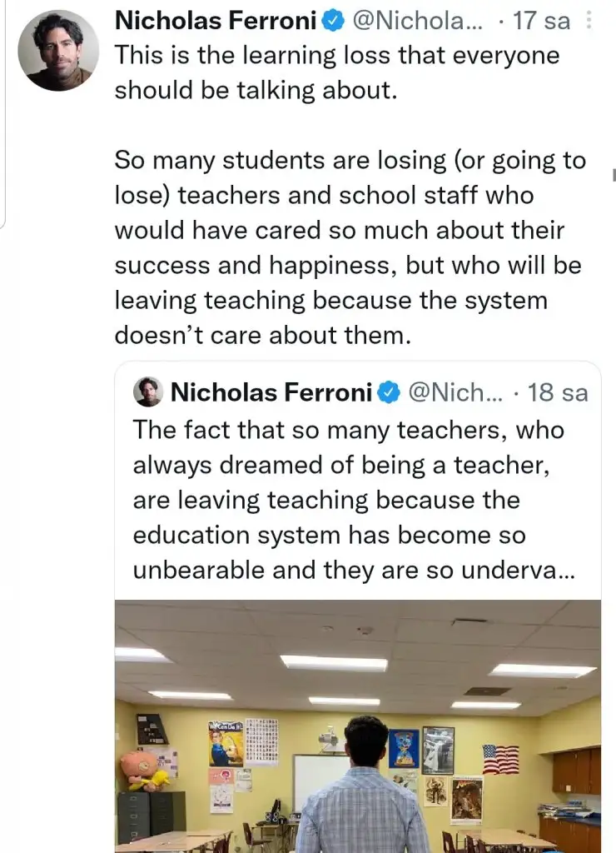Click Nicholas Ferroni name in the quoted tweet
The image size is (616, 853).
(x=271, y=392)
